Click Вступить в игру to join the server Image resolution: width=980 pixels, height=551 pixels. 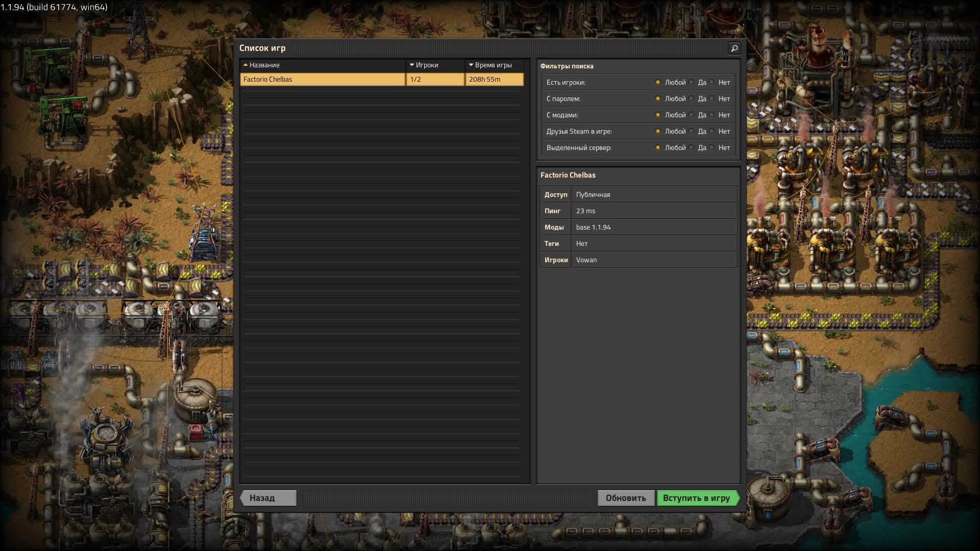tap(697, 498)
